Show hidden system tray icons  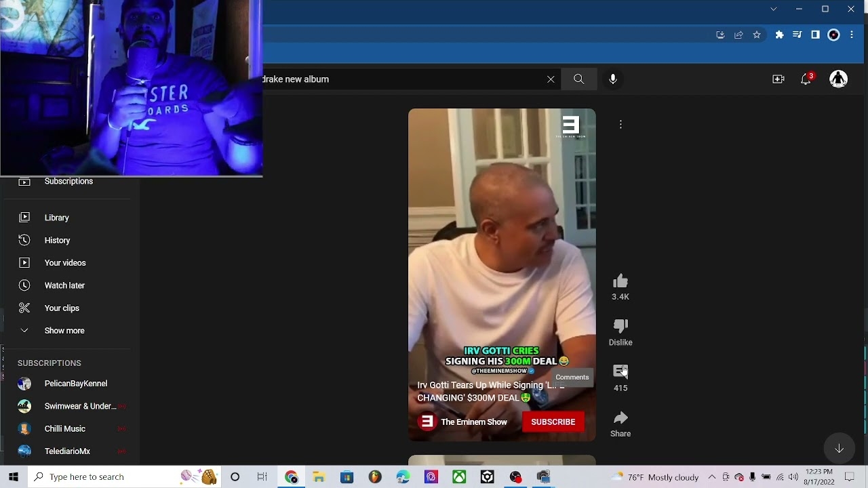[x=711, y=477]
